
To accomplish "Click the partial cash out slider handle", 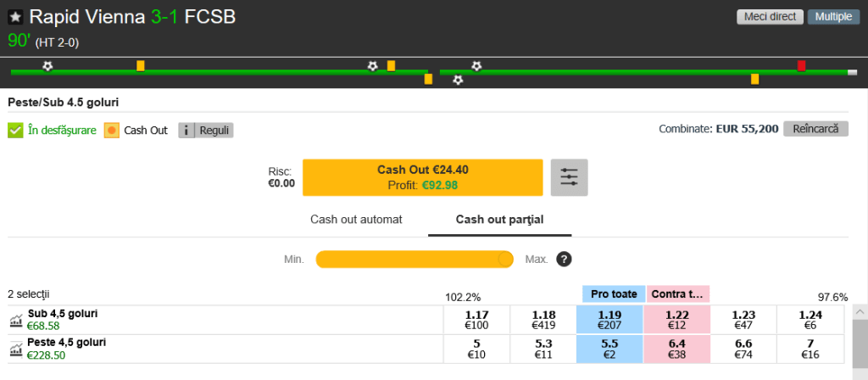I will 505,260.
